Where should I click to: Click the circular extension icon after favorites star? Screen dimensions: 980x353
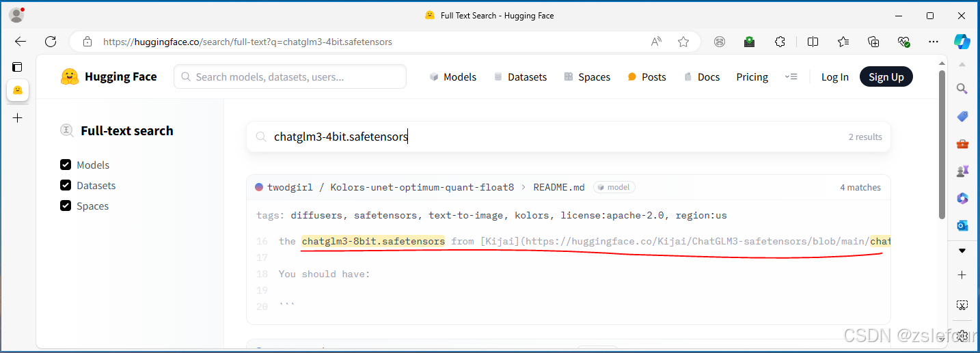(x=720, y=42)
